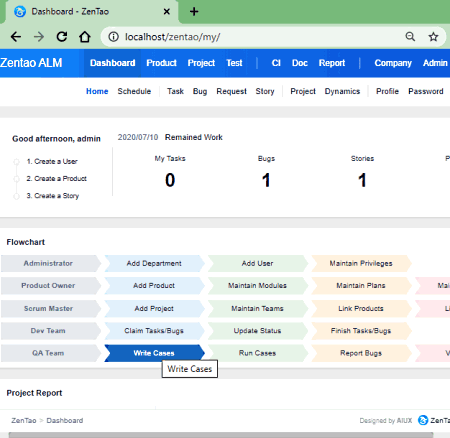
Task: Open Zentao ALM title link
Action: pos(31,63)
